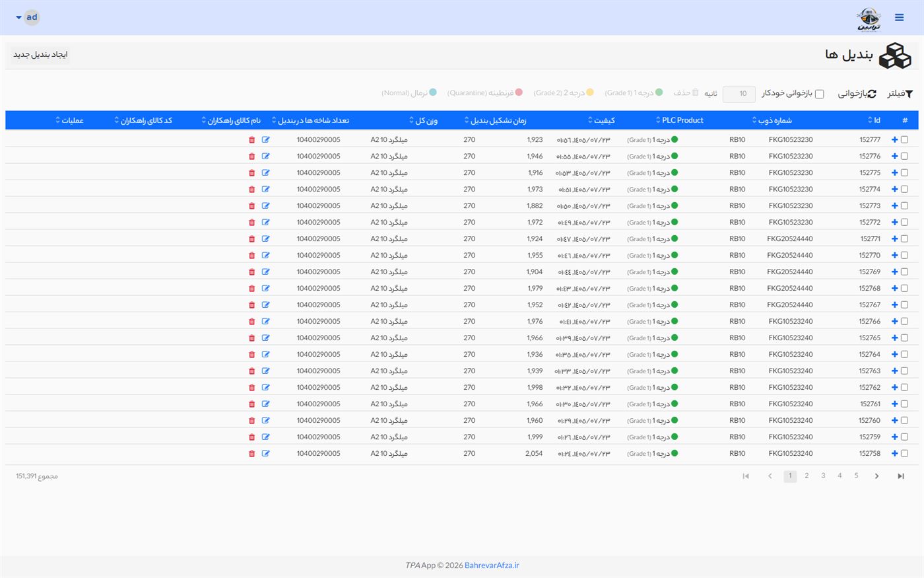Expand row 152772 details
924x578 pixels.
(894, 222)
